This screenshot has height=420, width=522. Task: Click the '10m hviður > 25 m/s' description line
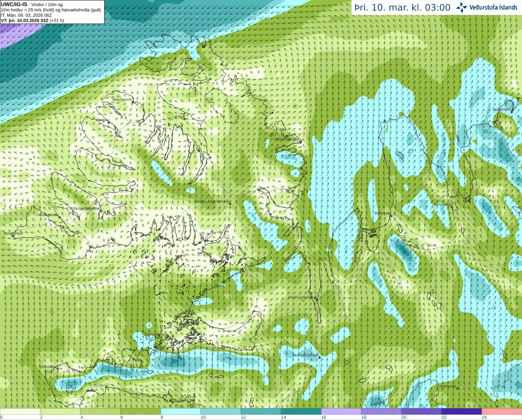[51, 10]
